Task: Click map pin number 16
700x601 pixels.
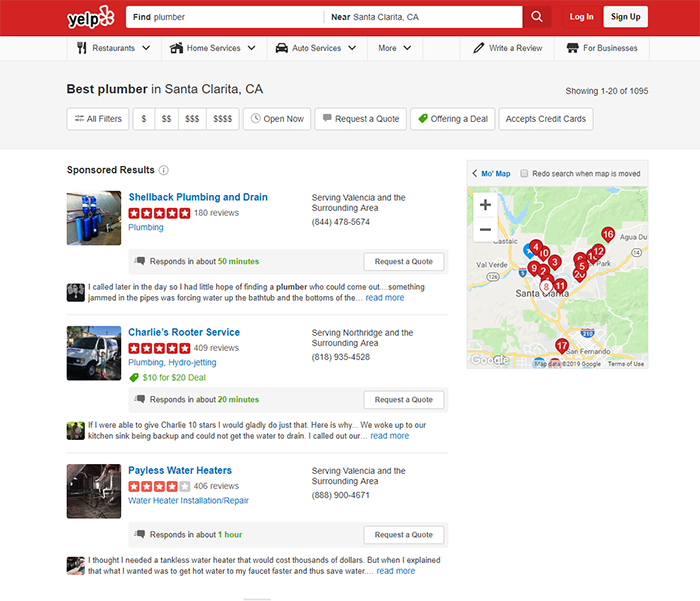Action: tap(608, 234)
